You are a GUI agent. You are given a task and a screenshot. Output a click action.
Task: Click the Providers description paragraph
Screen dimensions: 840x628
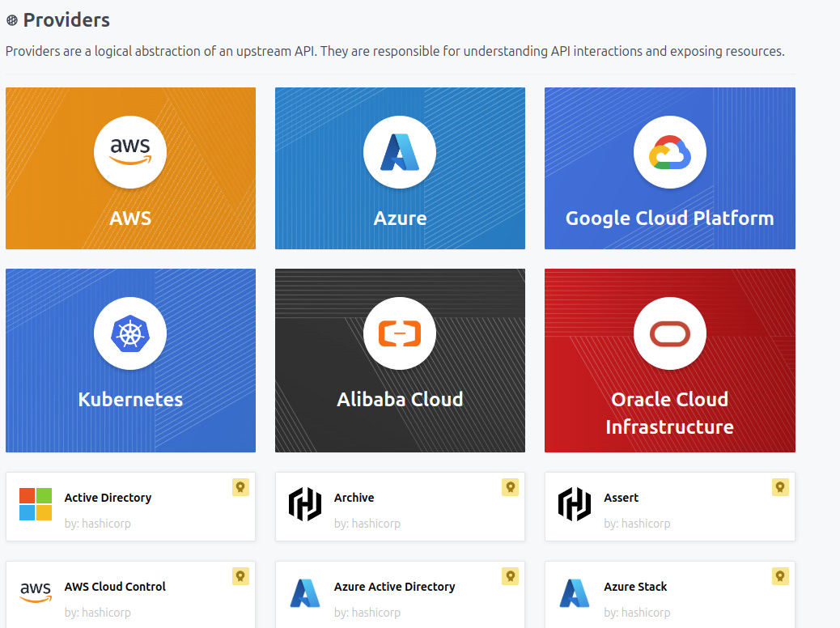(x=395, y=52)
